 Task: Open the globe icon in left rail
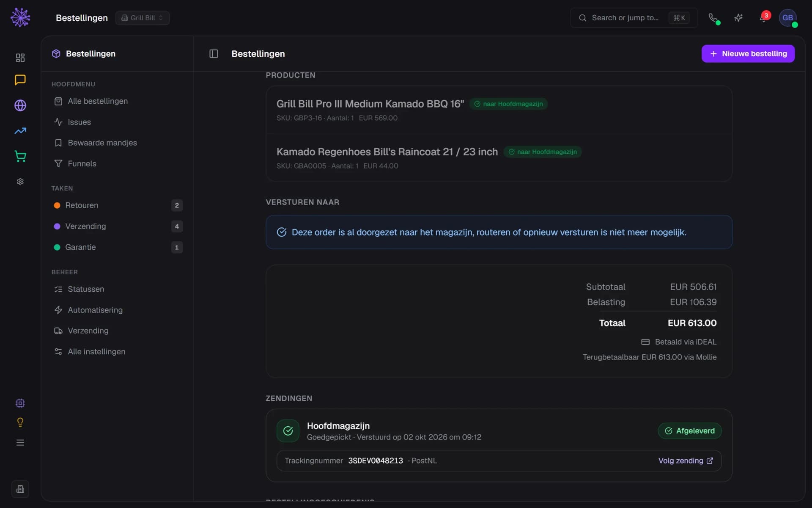tap(20, 105)
